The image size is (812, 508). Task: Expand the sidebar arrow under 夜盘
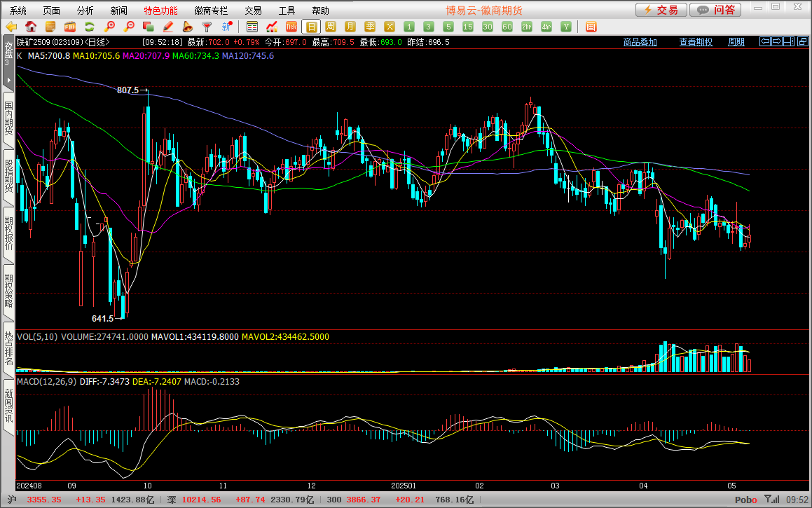pyautogui.click(x=8, y=81)
